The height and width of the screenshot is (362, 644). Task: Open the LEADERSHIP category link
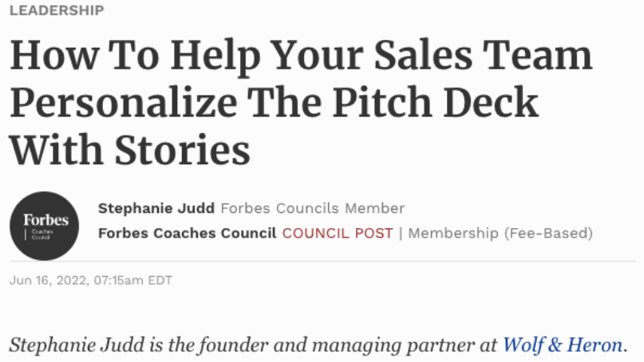tap(57, 10)
